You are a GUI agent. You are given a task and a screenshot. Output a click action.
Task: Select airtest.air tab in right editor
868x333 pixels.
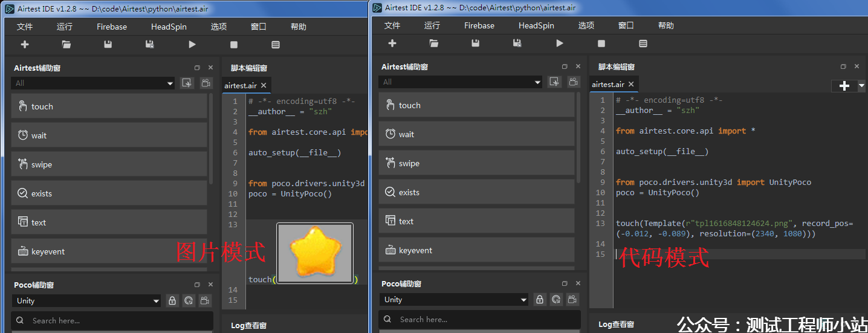[608, 85]
